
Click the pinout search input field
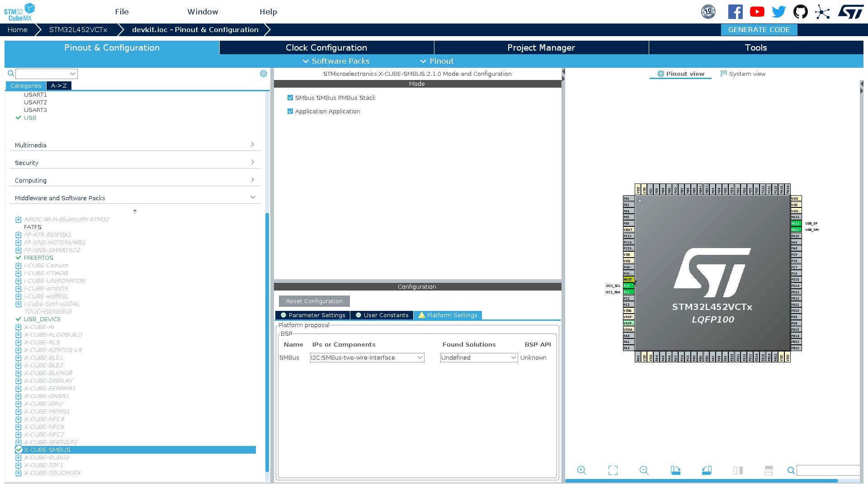(x=828, y=470)
